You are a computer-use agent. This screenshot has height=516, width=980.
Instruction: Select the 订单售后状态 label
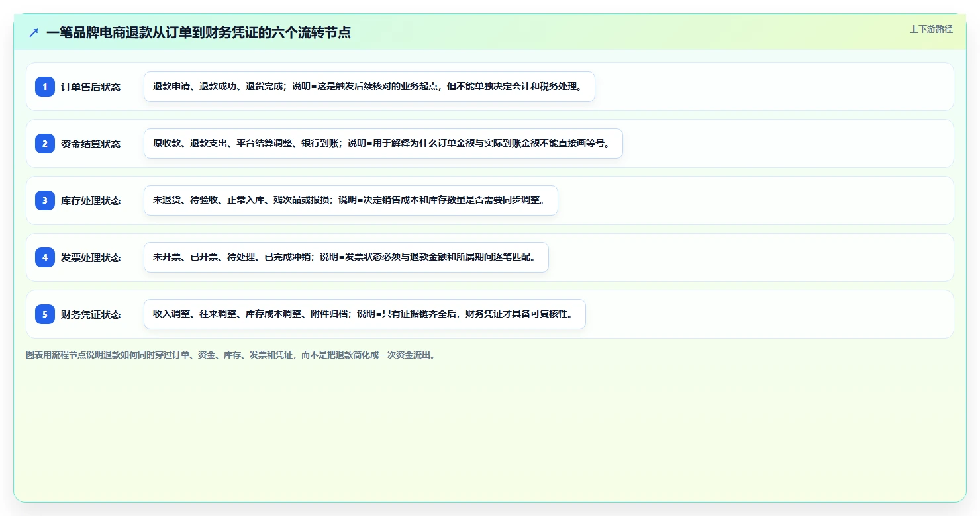click(x=91, y=87)
